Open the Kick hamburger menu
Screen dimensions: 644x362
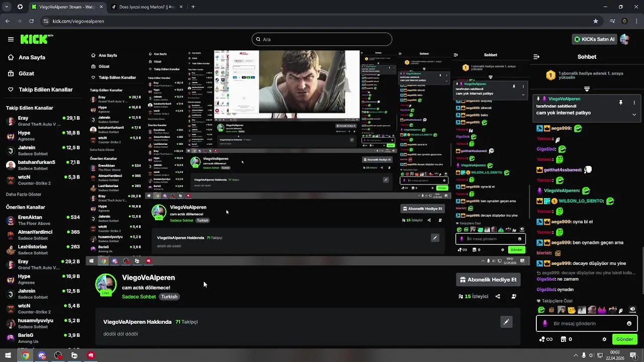[x=11, y=39]
